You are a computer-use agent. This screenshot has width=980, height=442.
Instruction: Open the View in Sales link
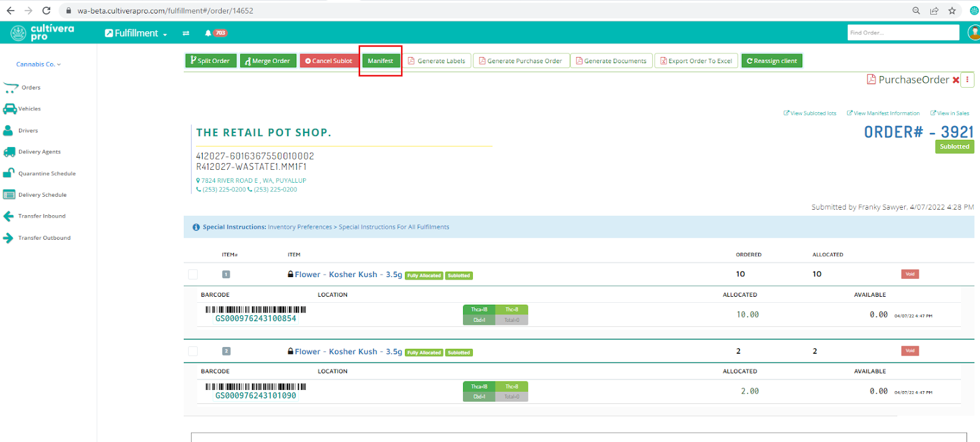click(950, 113)
